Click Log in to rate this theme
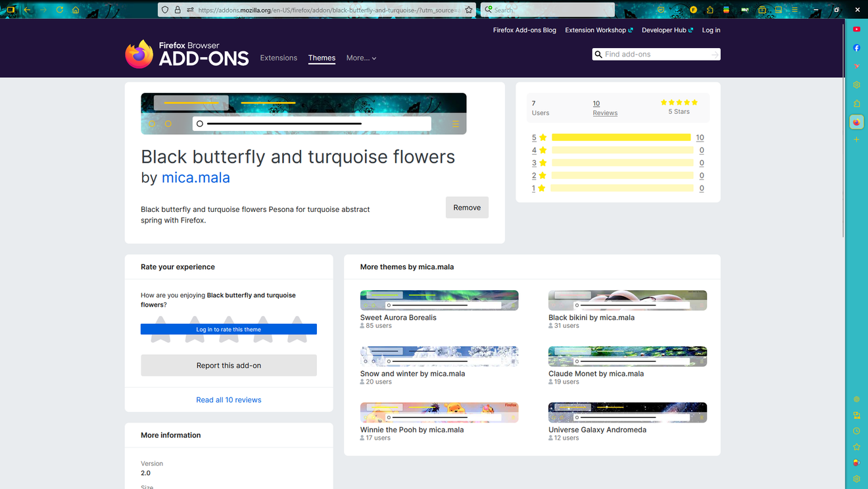 [x=228, y=329]
